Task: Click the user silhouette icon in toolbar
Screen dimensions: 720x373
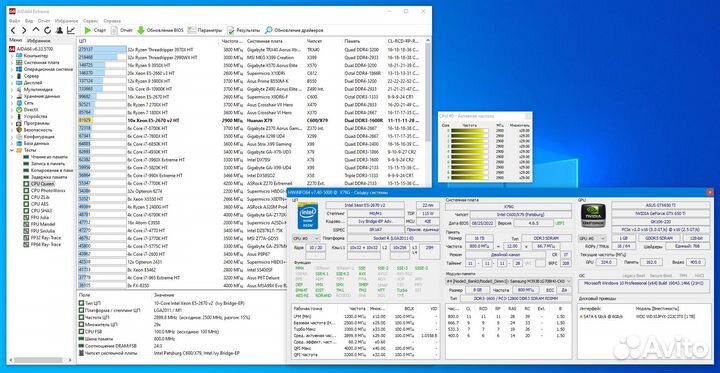Action: click(x=59, y=30)
